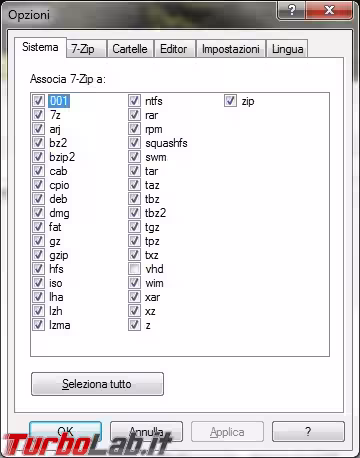
Task: Toggle the deb checkbox
Action: coord(38,199)
